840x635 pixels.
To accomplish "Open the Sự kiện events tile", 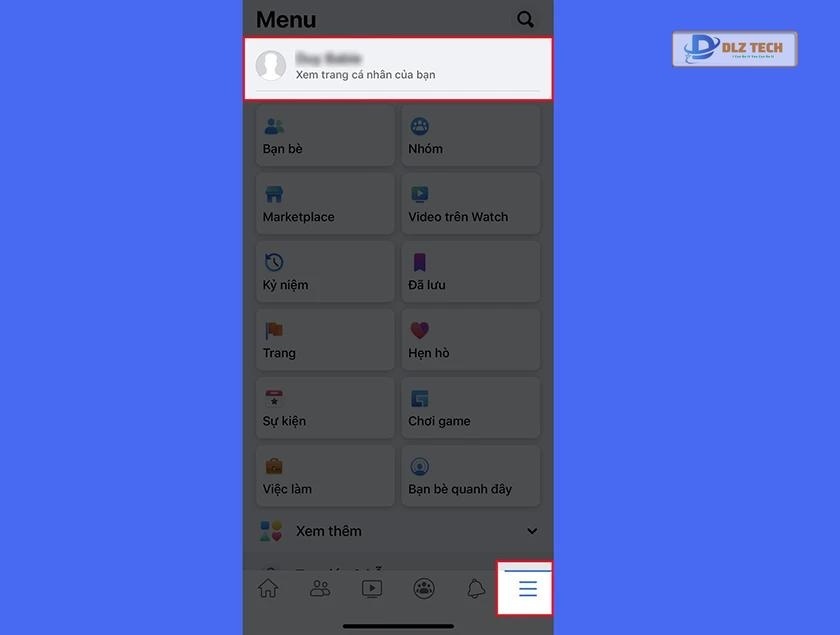I will coord(325,409).
